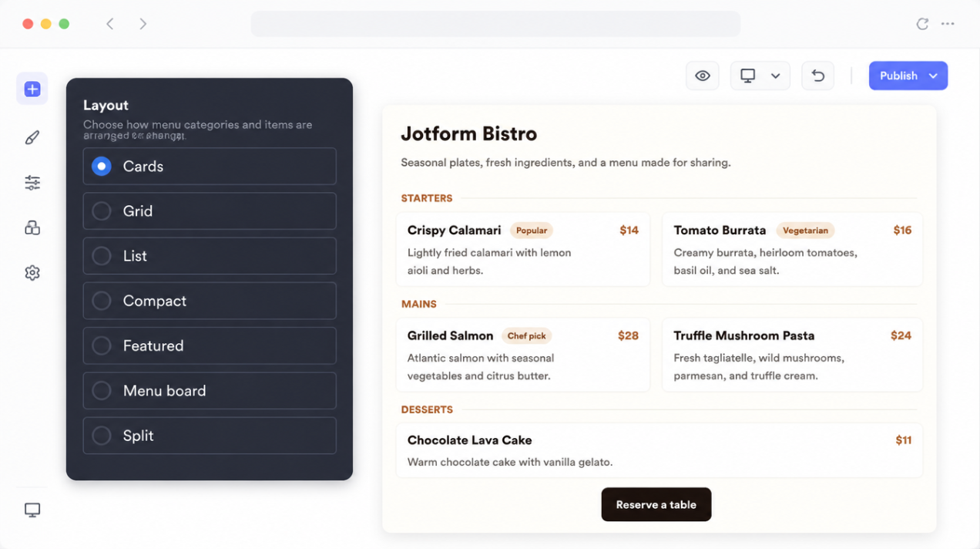
Task: Select the Menu board layout option
Action: tap(210, 391)
